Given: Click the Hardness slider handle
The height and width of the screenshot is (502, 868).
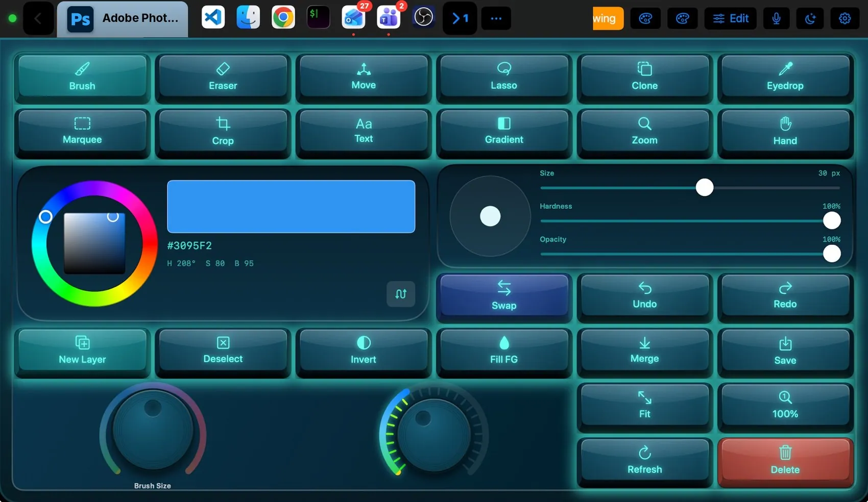Looking at the screenshot, I should point(832,220).
